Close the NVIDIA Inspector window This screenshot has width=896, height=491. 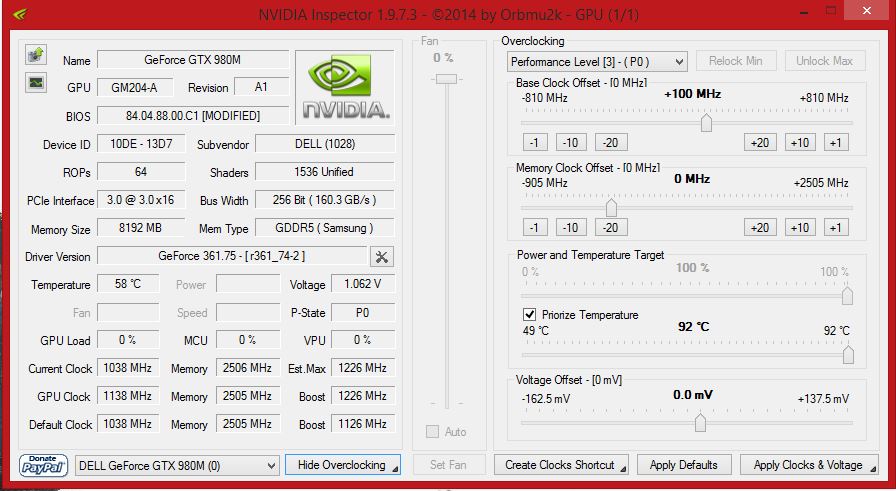click(867, 10)
